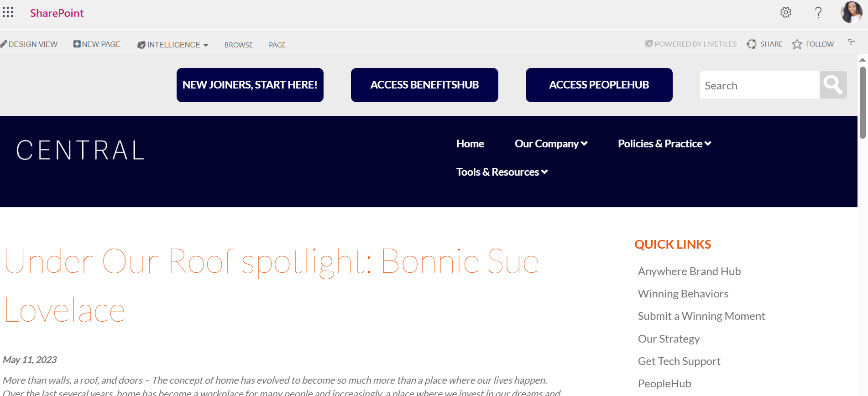Open the user profile picture

tap(851, 12)
